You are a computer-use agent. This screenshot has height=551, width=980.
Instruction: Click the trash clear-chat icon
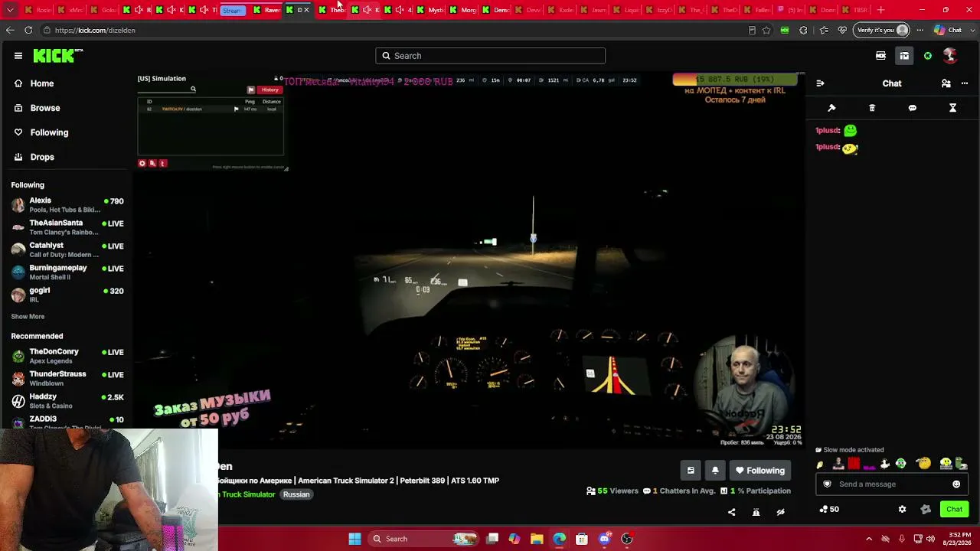coord(872,108)
